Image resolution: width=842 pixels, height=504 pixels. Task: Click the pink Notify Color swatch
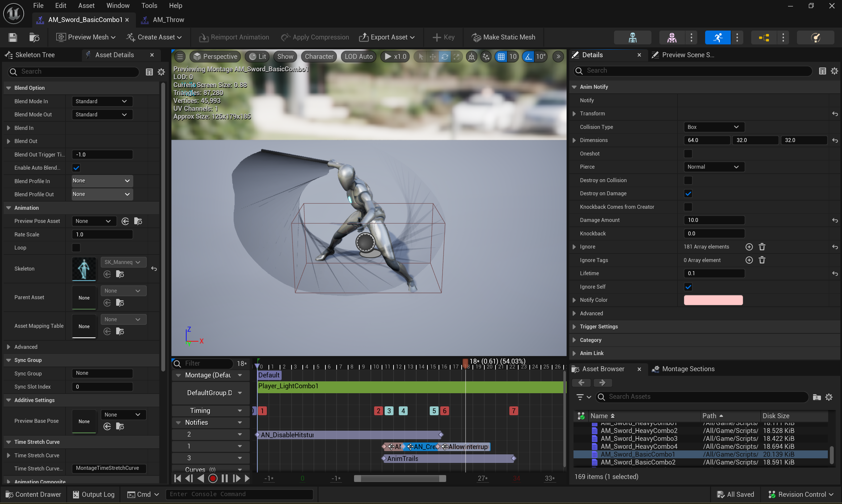pos(713,300)
